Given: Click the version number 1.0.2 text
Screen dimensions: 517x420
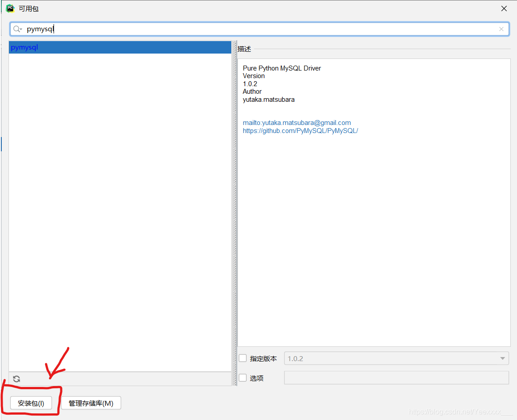Looking at the screenshot, I should (250, 84).
